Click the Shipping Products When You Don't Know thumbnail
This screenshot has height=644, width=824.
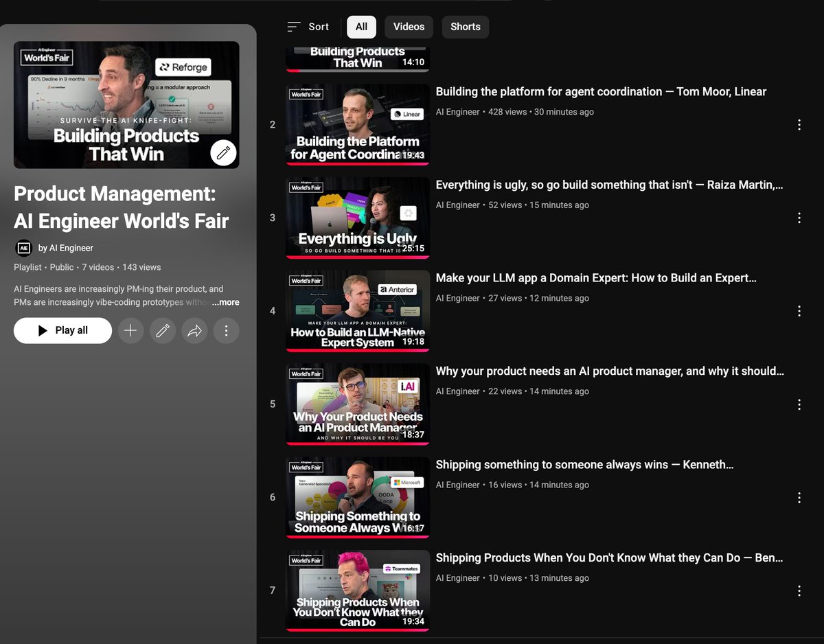pos(357,590)
